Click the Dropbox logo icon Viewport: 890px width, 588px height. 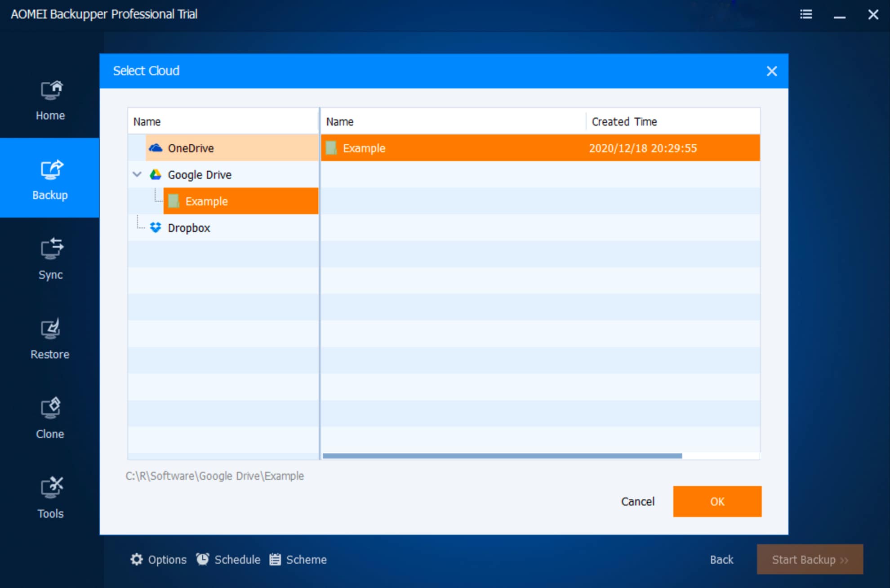(x=156, y=227)
